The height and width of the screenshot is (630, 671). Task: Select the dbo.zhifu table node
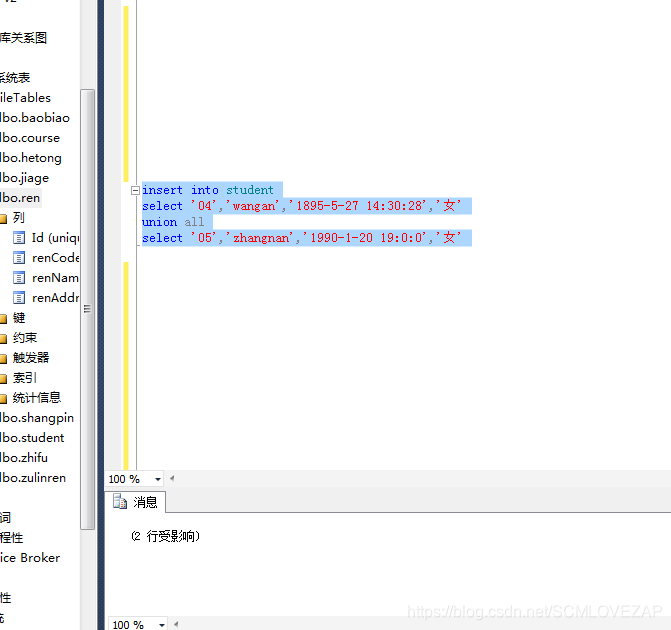[x=24, y=458]
